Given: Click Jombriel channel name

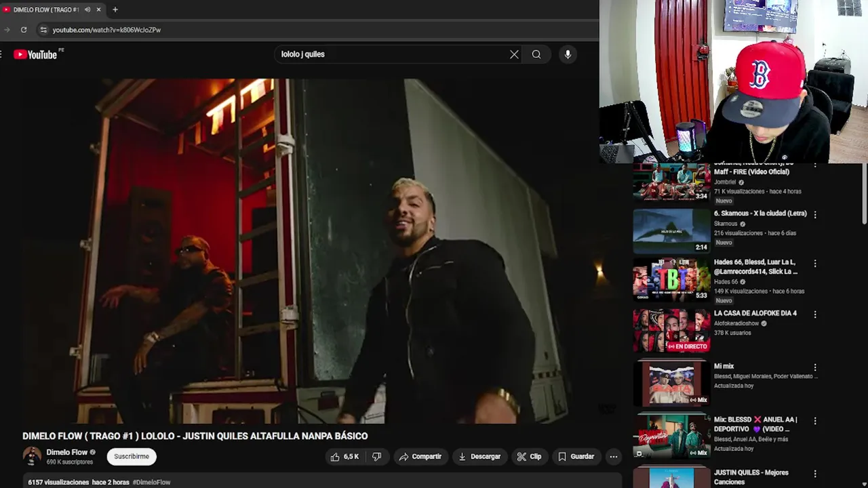Looking at the screenshot, I should click(x=726, y=182).
